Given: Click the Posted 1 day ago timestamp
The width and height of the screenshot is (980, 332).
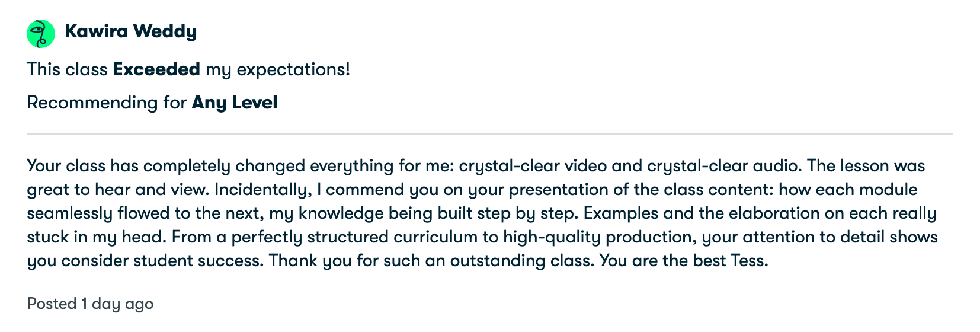Looking at the screenshot, I should (x=90, y=304).
